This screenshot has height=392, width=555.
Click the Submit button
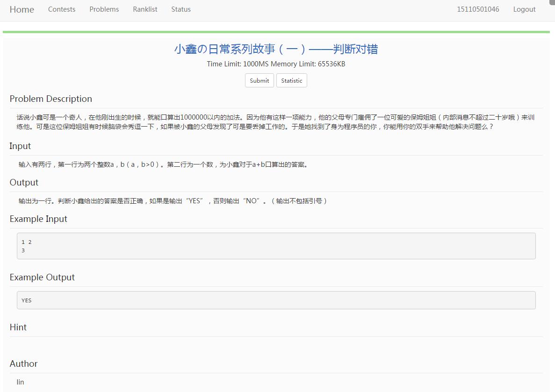click(x=259, y=80)
